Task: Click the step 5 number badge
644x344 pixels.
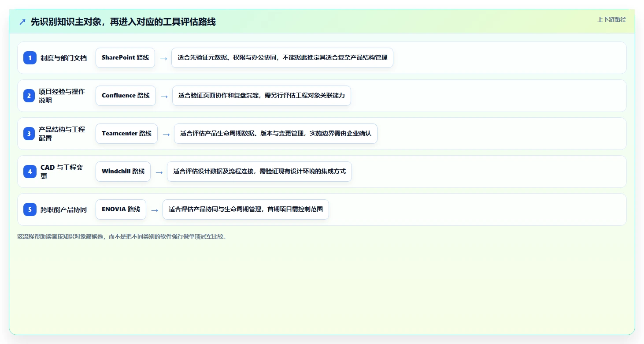Action: tap(30, 209)
